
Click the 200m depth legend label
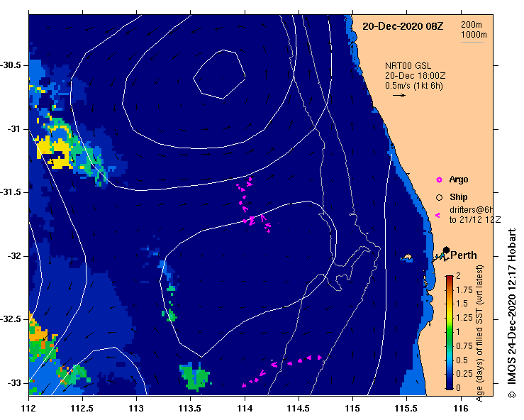472,24
